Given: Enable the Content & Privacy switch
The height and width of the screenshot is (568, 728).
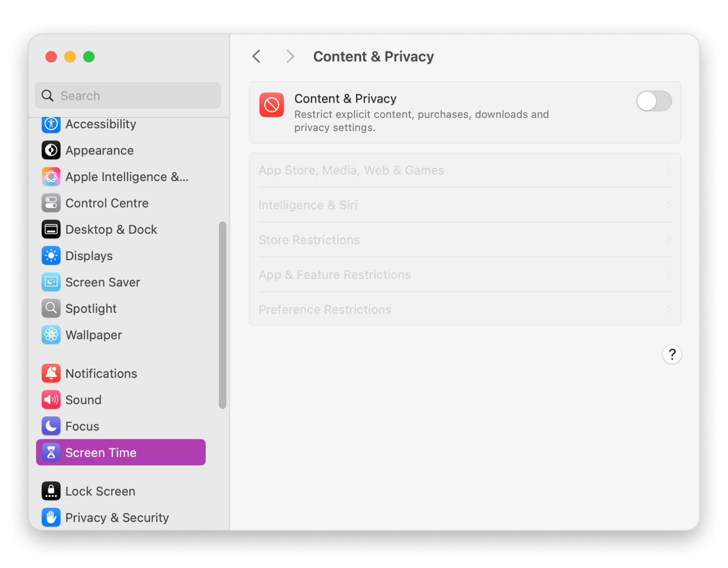Looking at the screenshot, I should click(653, 101).
